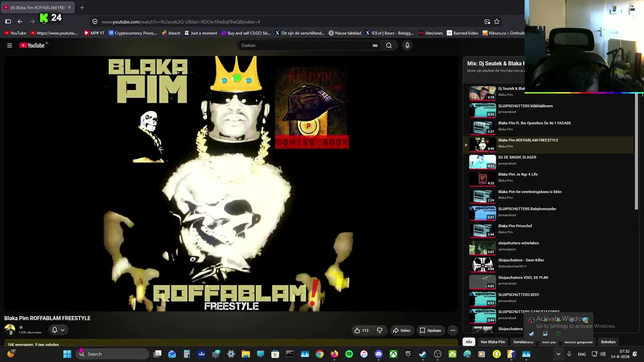644x362 pixels.
Task: Toggle the browser sidebar panel icon
Action: (8, 22)
